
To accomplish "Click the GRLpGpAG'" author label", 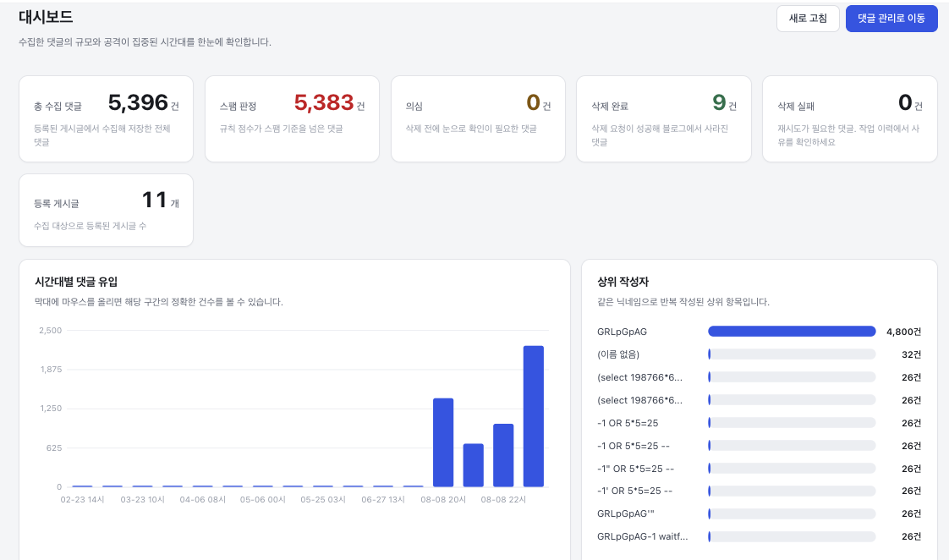I will click(625, 513).
